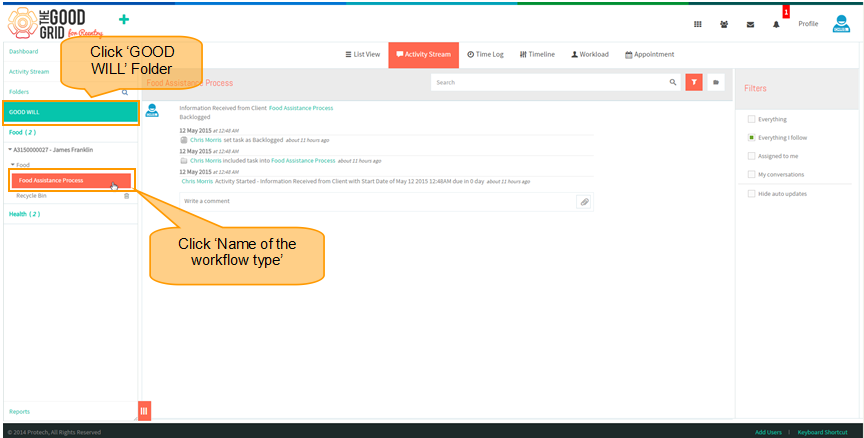
Task: Switch to List View tab
Action: 363,55
